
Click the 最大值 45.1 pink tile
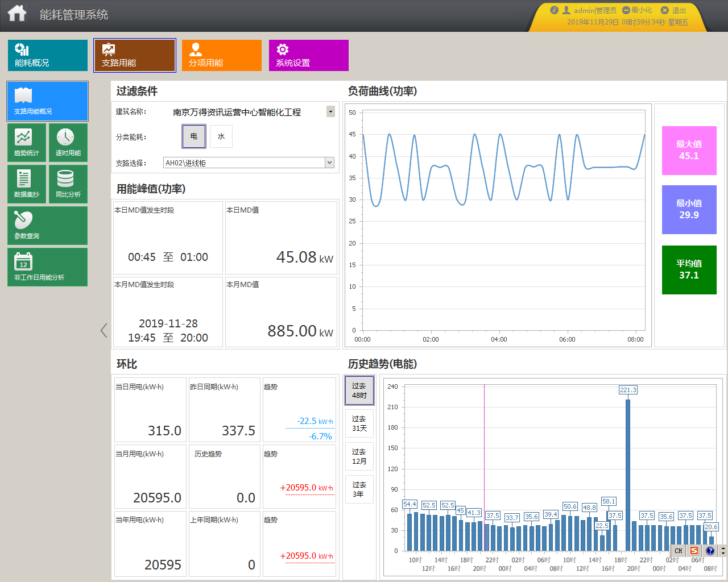(689, 150)
